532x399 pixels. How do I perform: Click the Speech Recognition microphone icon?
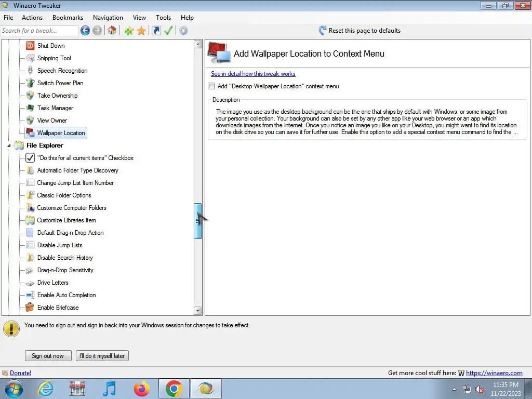pyautogui.click(x=30, y=71)
